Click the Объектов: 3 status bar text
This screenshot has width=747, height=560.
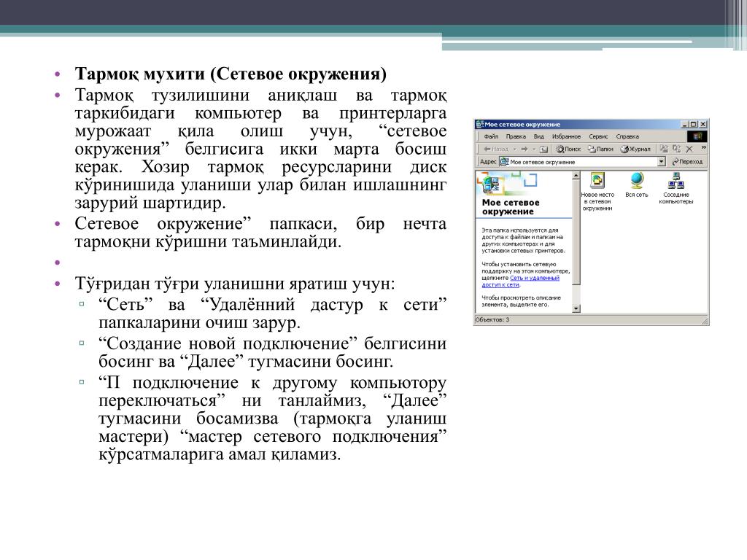pos(492,319)
